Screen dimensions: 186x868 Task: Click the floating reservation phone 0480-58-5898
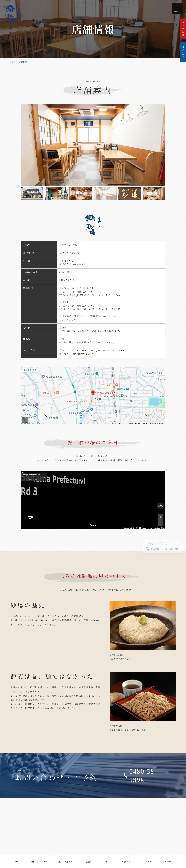(x=164, y=549)
